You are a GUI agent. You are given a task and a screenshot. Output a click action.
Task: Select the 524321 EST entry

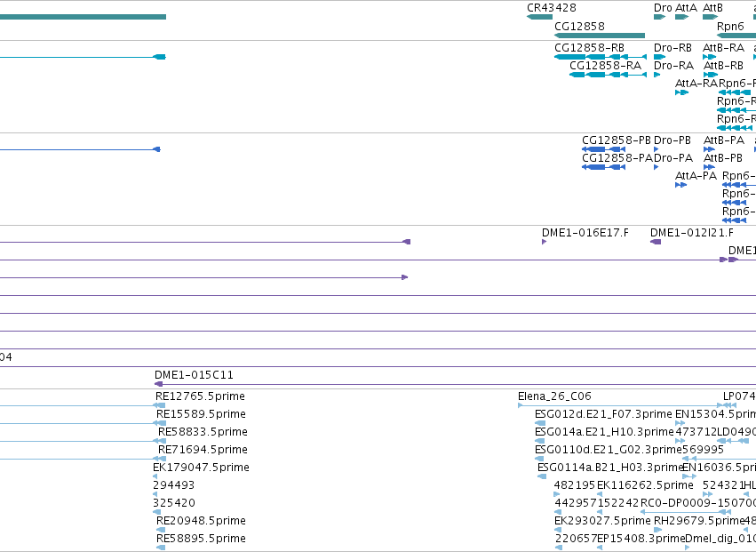click(x=708, y=494)
